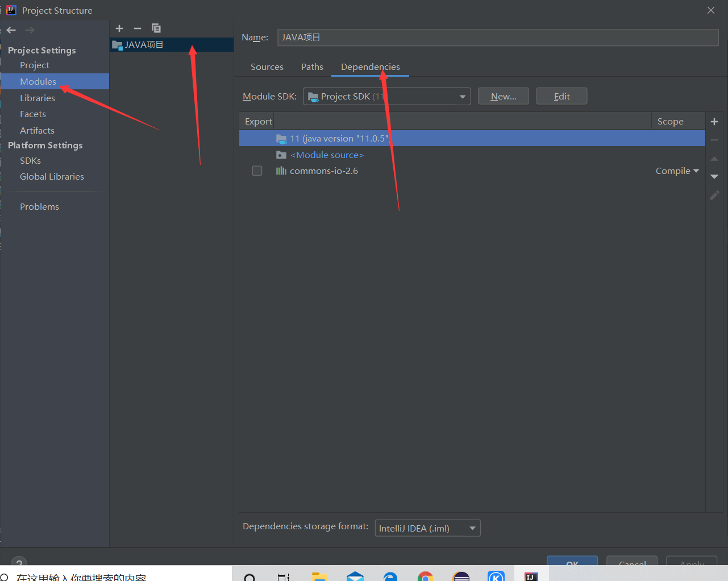
Task: Move the dependency up in the list
Action: [x=714, y=159]
